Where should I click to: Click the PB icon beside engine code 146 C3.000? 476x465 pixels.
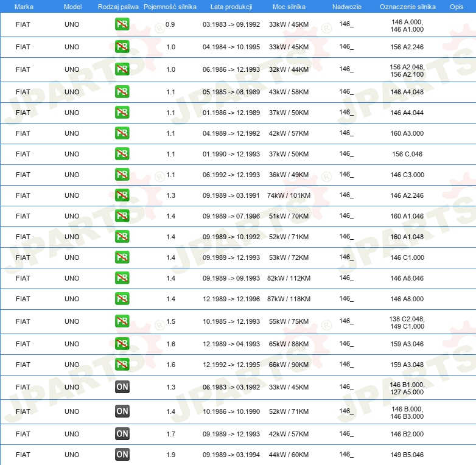122,175
